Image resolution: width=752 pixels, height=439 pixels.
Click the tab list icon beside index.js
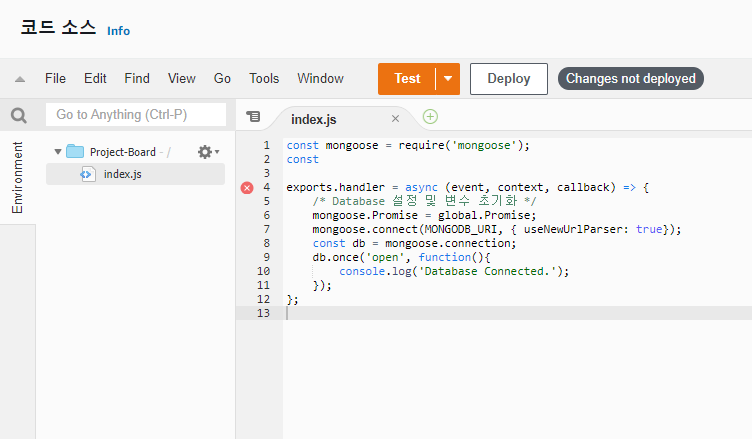(x=253, y=117)
